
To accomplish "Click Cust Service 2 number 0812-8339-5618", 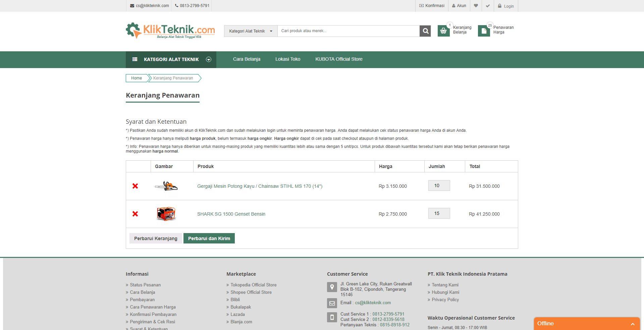I will pos(388,319).
